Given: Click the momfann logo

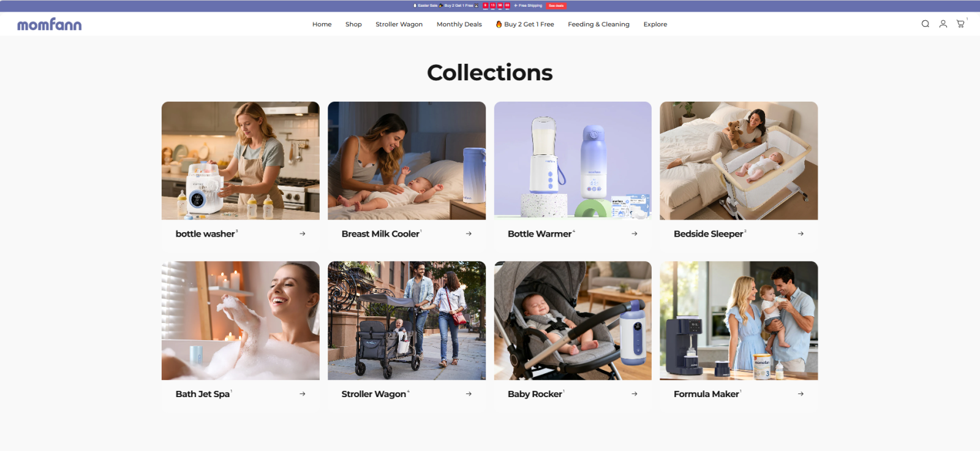Looking at the screenshot, I should pyautogui.click(x=49, y=25).
